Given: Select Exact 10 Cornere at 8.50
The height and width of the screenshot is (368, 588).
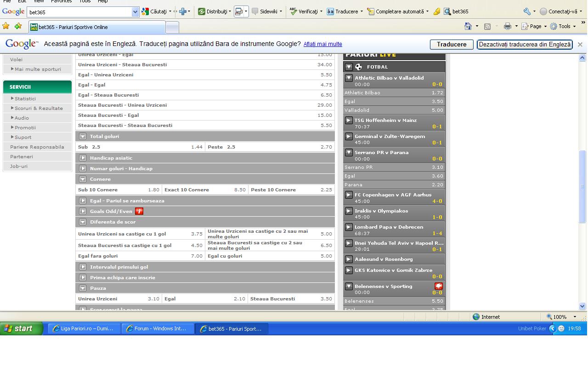Looking at the screenshot, I should tap(205, 190).
